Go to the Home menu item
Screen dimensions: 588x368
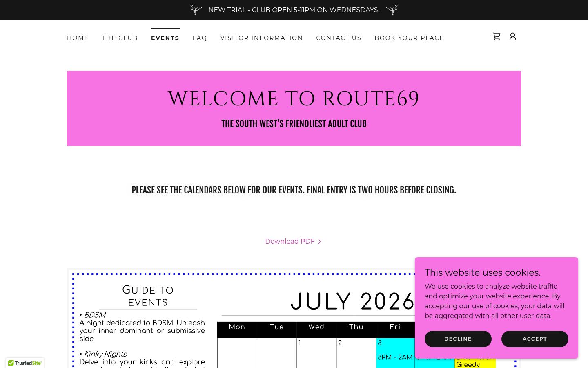pyautogui.click(x=78, y=38)
